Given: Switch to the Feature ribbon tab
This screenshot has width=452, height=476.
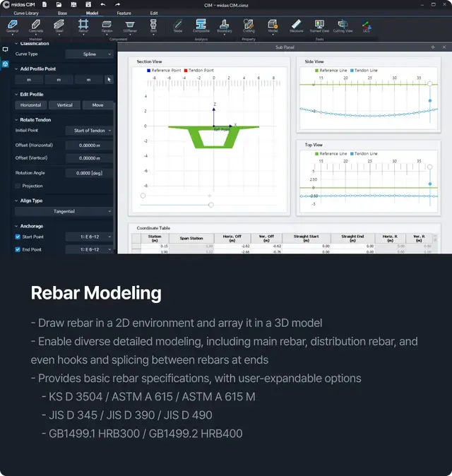Looking at the screenshot, I should [124, 13].
